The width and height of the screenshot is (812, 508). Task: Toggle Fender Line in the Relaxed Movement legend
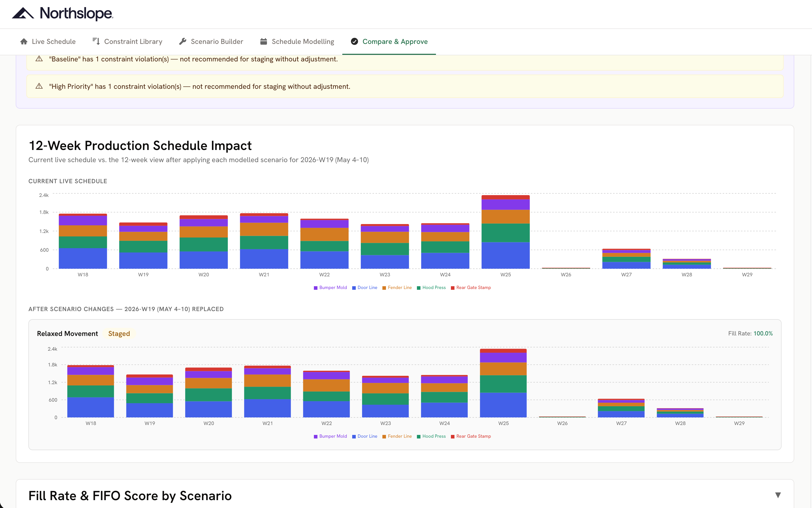(397, 436)
